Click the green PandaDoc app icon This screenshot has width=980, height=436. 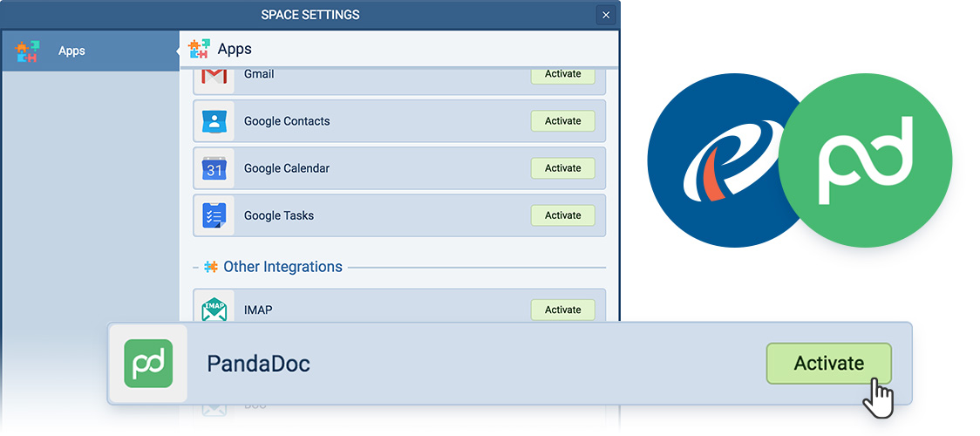[x=148, y=364]
